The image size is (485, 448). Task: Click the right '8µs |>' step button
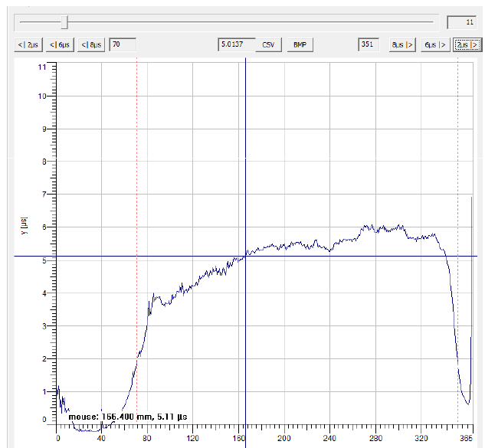[x=402, y=45]
